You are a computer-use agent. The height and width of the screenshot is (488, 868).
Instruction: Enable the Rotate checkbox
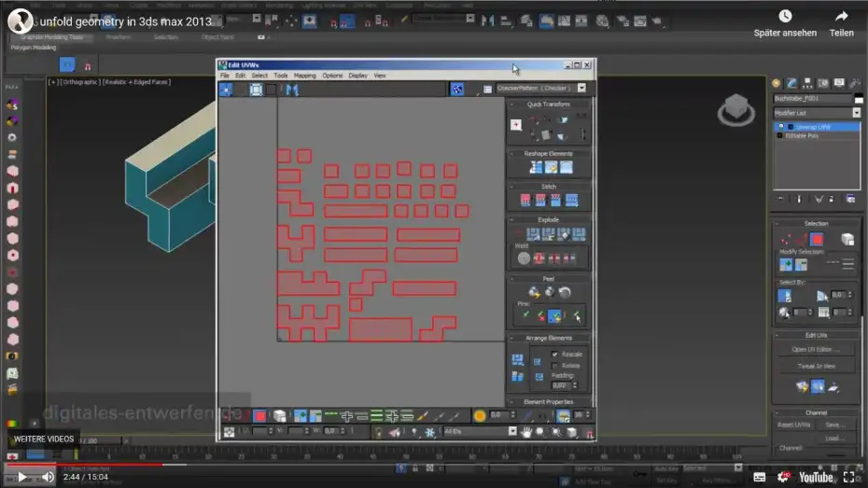click(554, 366)
